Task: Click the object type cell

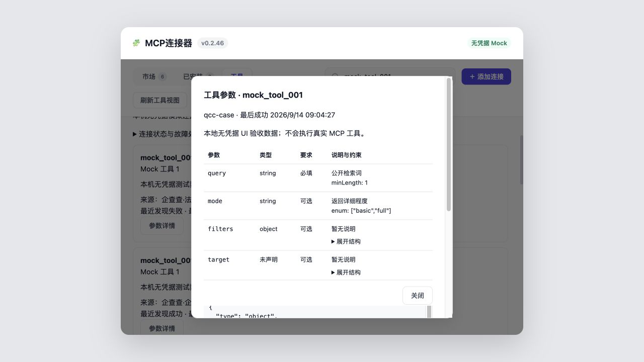Action: click(269, 229)
